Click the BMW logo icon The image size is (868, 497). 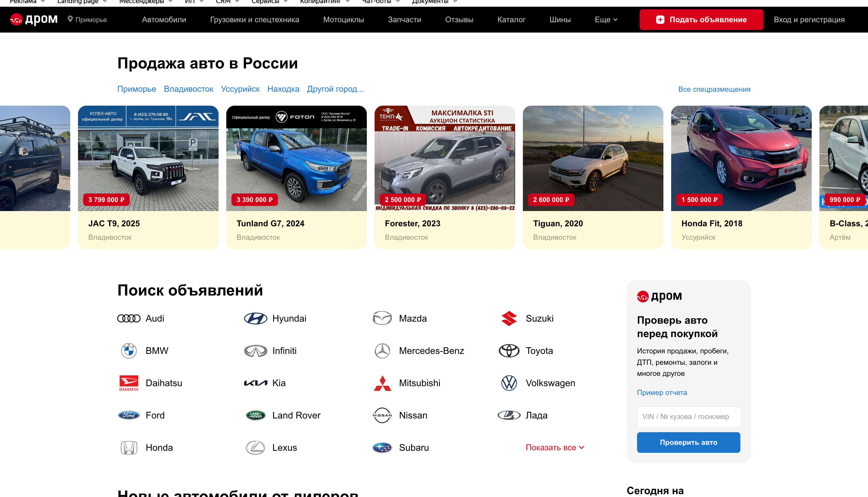click(129, 351)
